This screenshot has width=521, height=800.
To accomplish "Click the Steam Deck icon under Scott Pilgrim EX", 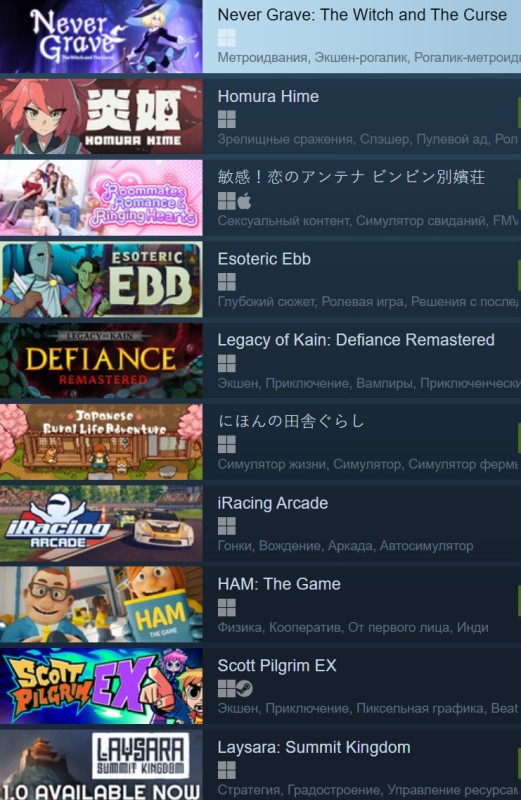I will (x=244, y=689).
